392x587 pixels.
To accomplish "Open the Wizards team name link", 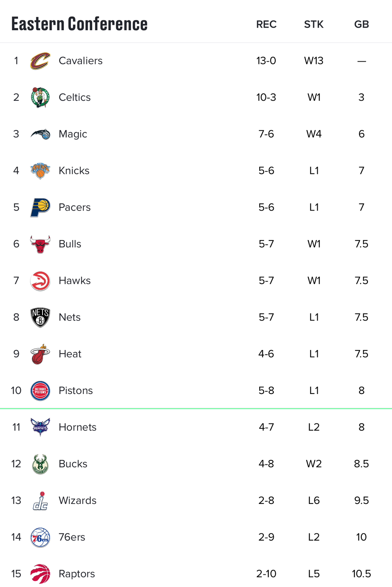I will pyautogui.click(x=77, y=500).
